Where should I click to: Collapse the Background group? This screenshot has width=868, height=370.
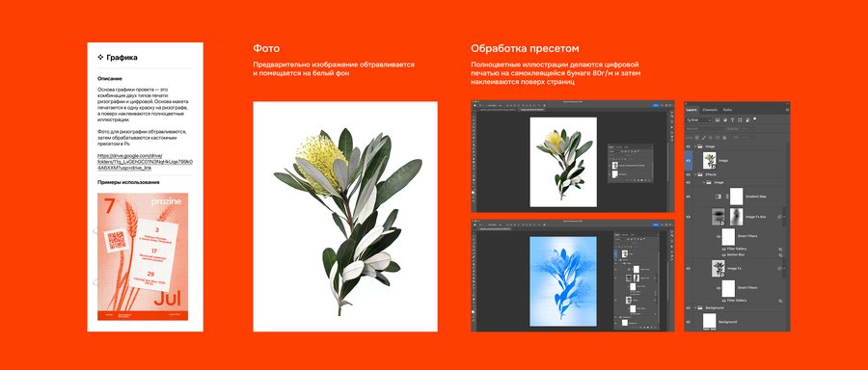tap(694, 307)
